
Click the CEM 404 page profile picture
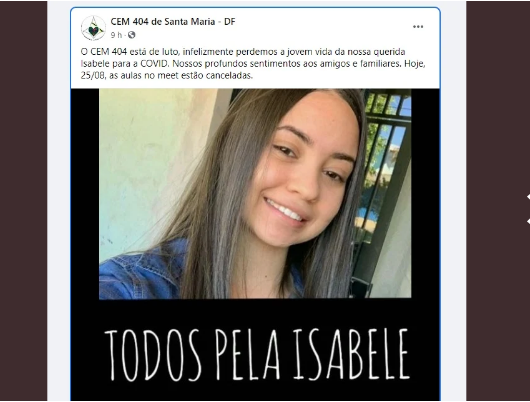pos(93,28)
